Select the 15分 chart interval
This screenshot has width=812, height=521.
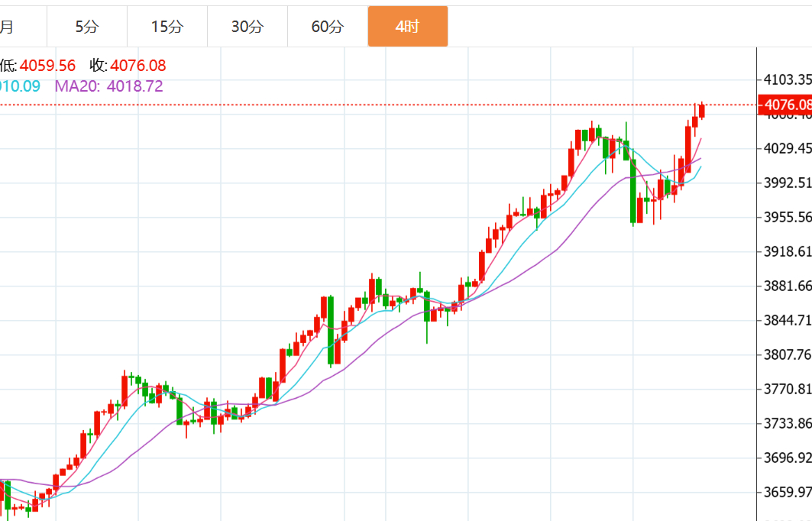(167, 27)
